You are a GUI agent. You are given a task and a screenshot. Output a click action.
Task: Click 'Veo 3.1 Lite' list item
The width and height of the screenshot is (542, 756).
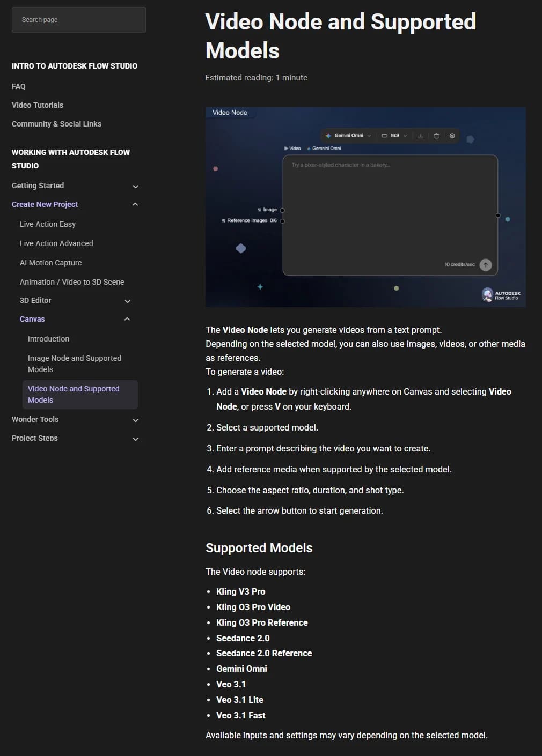click(x=240, y=700)
